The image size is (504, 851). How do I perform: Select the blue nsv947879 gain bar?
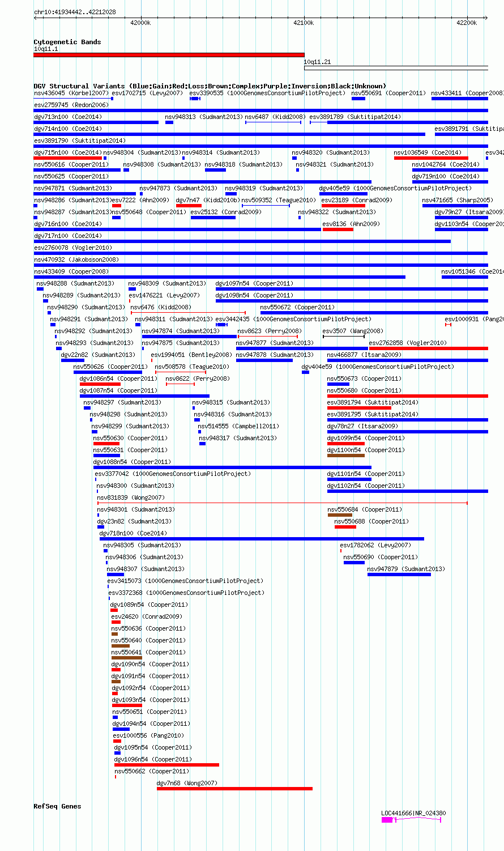(x=399, y=574)
